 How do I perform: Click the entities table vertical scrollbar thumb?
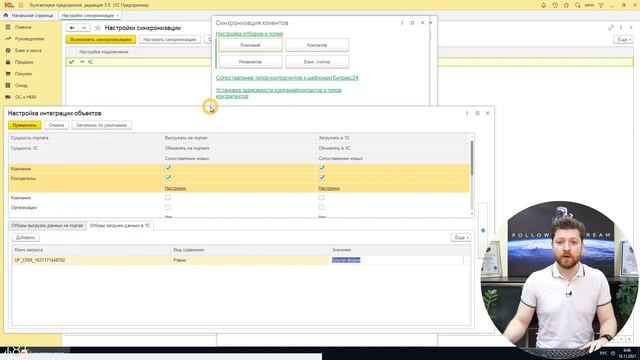[x=472, y=158]
